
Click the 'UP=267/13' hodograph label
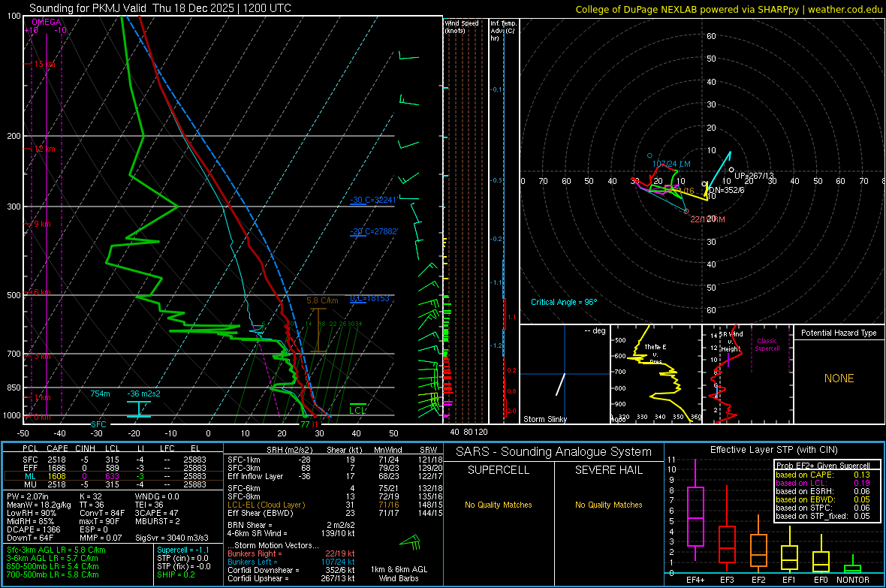click(x=754, y=176)
